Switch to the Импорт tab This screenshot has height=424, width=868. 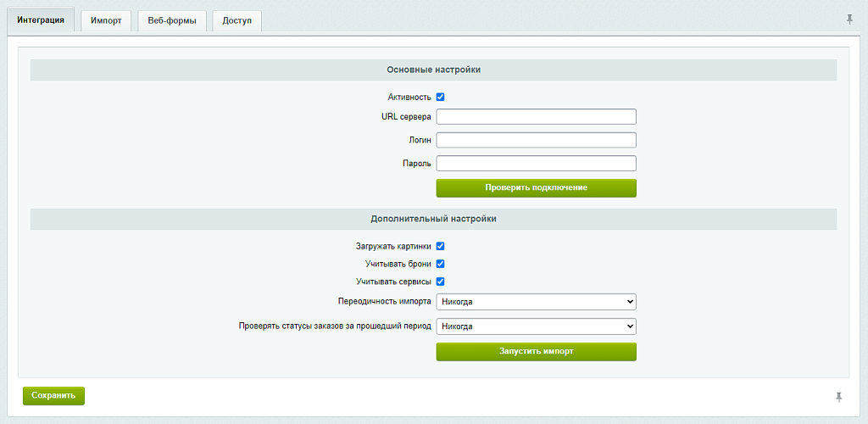tap(106, 20)
